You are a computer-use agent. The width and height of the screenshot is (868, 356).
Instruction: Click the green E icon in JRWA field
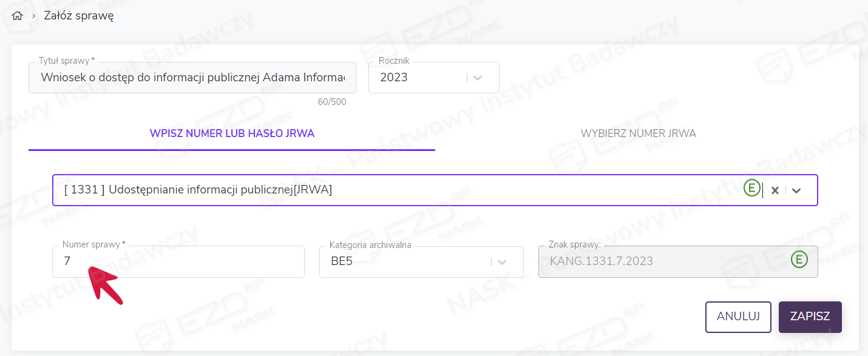click(751, 189)
